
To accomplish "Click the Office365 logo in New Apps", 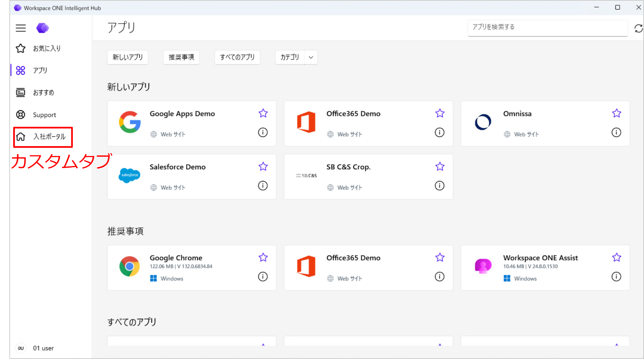I will tap(306, 122).
